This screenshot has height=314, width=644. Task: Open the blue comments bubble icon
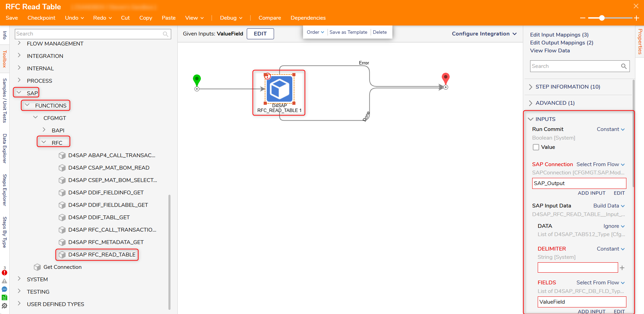[x=4, y=290]
